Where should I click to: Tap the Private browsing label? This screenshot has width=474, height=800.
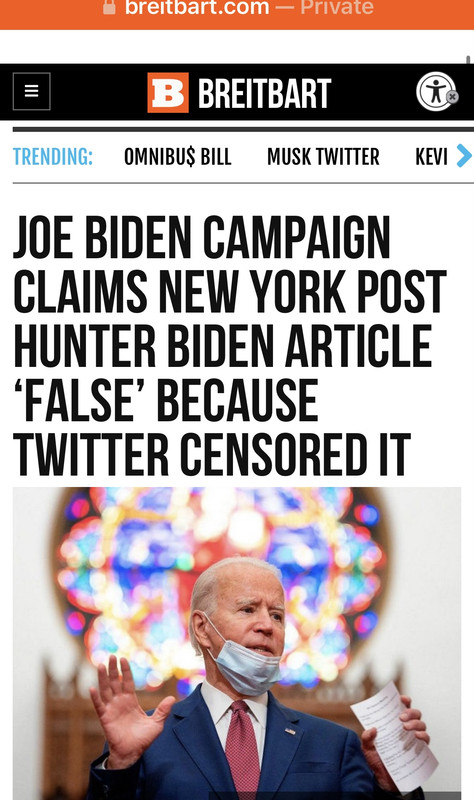tap(337, 7)
